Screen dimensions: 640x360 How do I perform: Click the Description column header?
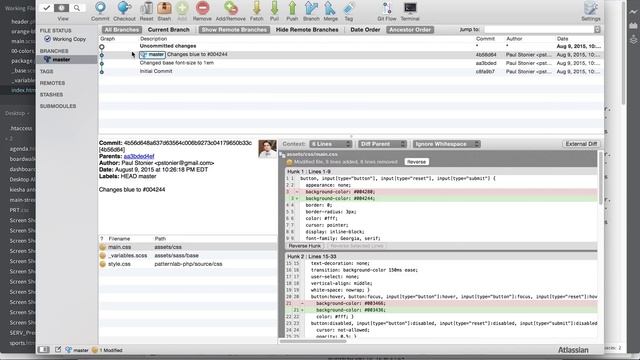pos(153,39)
